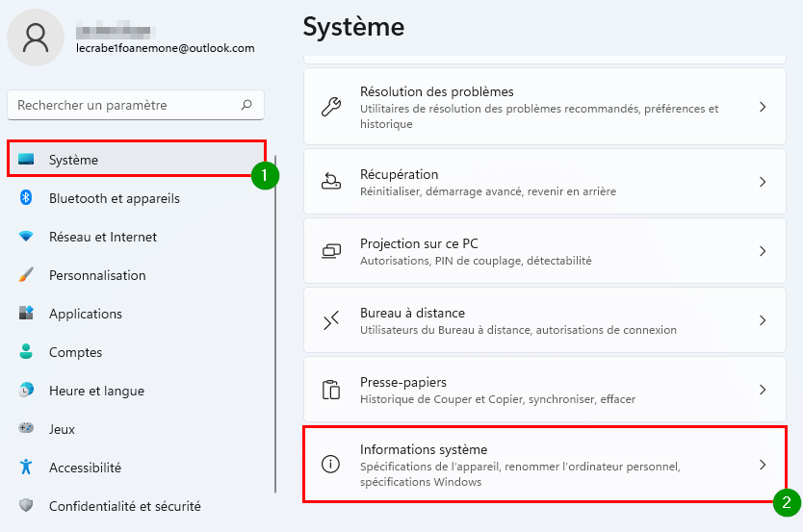Expand Récupération using its chevron arrow
Image resolution: width=803 pixels, height=532 pixels.
tap(763, 182)
